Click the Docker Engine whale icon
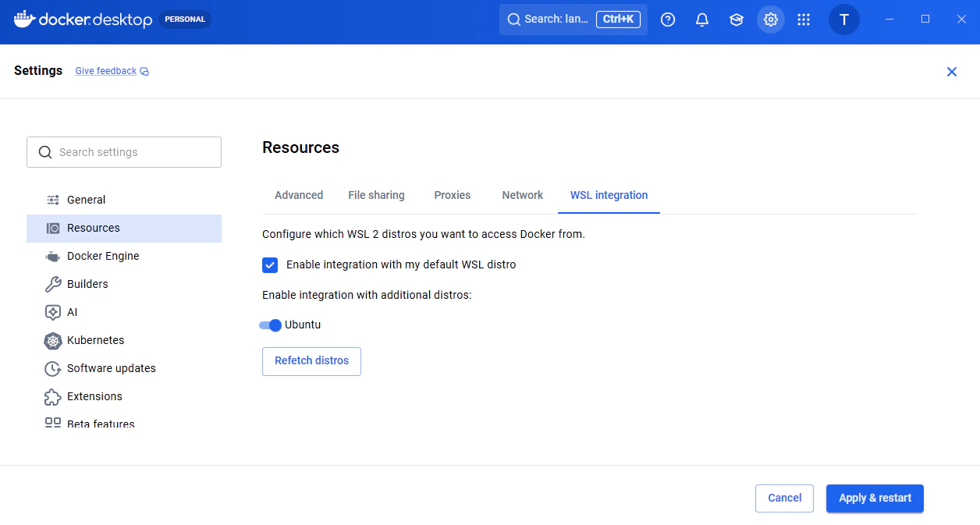 [x=53, y=257]
